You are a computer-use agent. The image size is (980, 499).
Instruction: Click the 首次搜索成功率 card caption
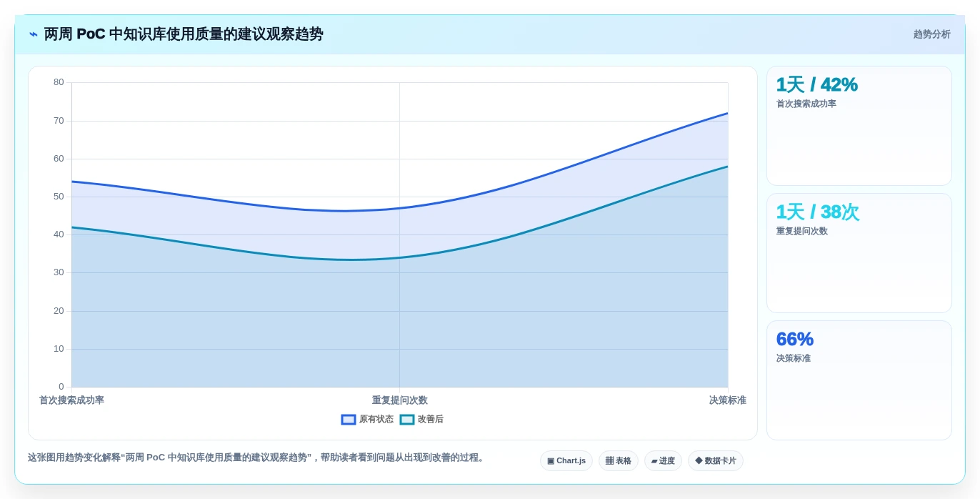[806, 104]
